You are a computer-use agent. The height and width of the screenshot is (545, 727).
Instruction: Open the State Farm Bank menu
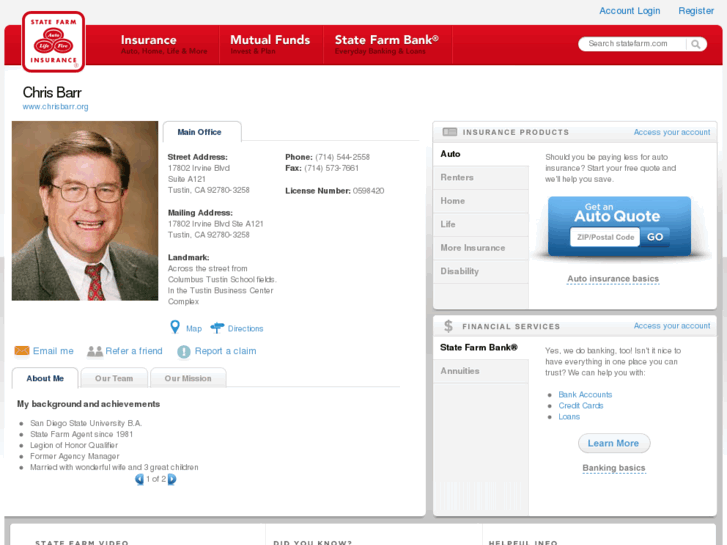(387, 45)
